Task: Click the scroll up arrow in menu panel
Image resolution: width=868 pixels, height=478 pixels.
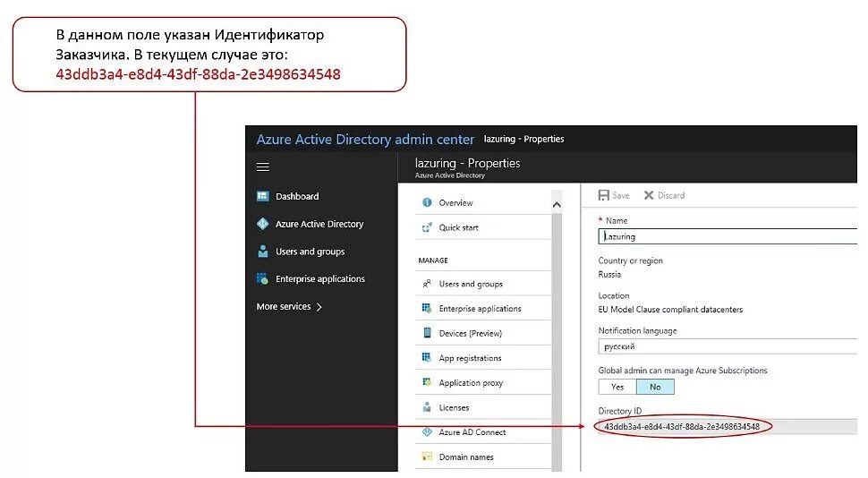Action: coord(557,205)
